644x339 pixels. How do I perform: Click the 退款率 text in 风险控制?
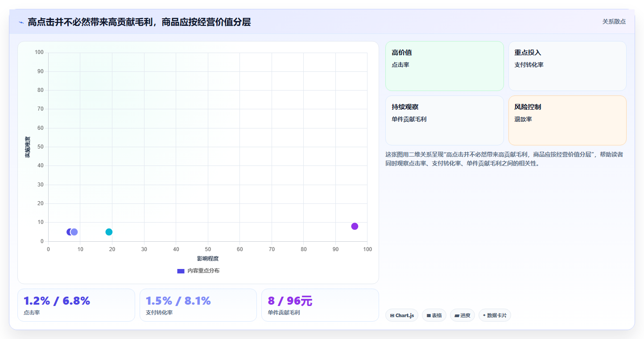(x=523, y=120)
